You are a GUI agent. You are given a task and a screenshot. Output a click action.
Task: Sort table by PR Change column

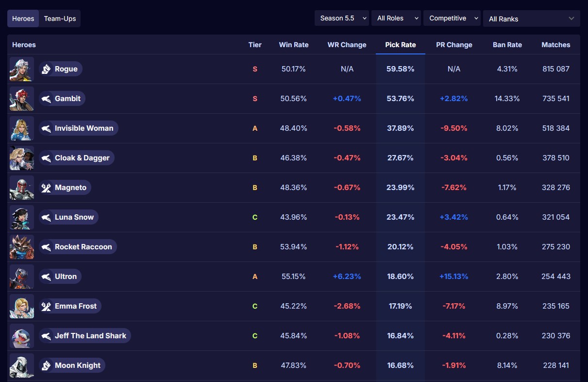click(454, 45)
